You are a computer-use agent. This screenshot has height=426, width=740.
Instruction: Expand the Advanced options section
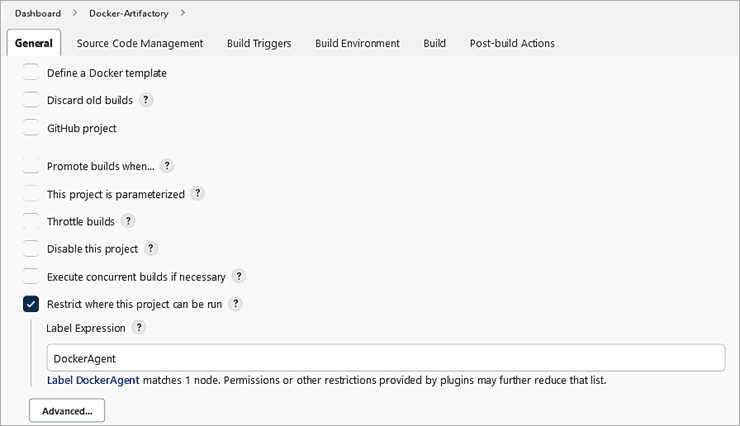coord(67,411)
